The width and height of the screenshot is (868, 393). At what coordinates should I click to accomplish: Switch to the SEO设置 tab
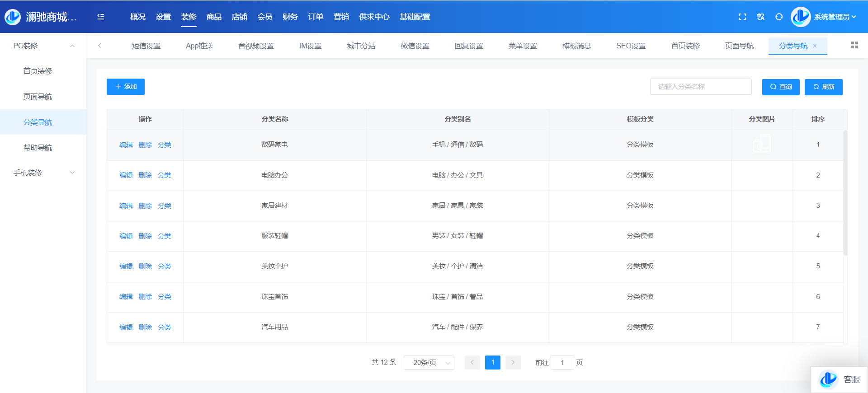[631, 46]
